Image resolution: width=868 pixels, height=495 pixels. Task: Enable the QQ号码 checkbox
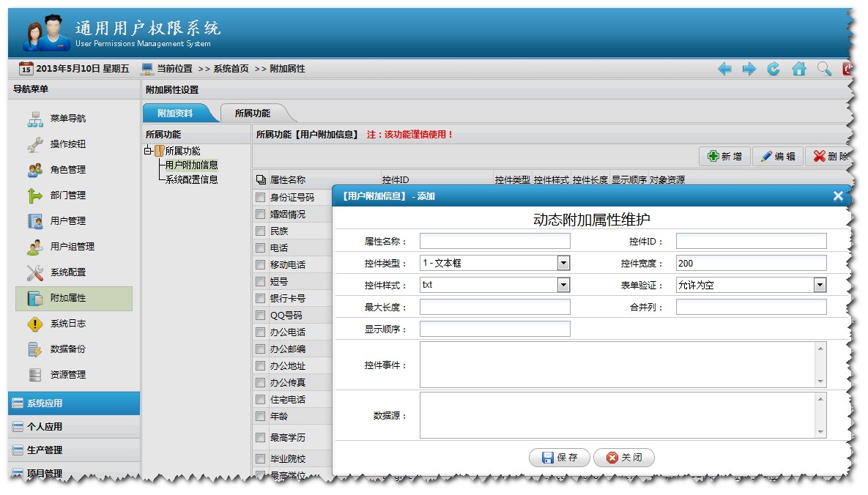[261, 316]
